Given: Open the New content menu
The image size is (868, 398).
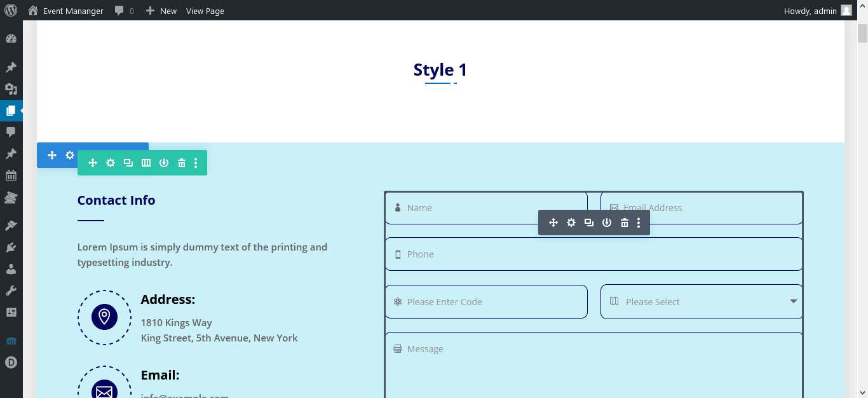Looking at the screenshot, I should point(161,11).
